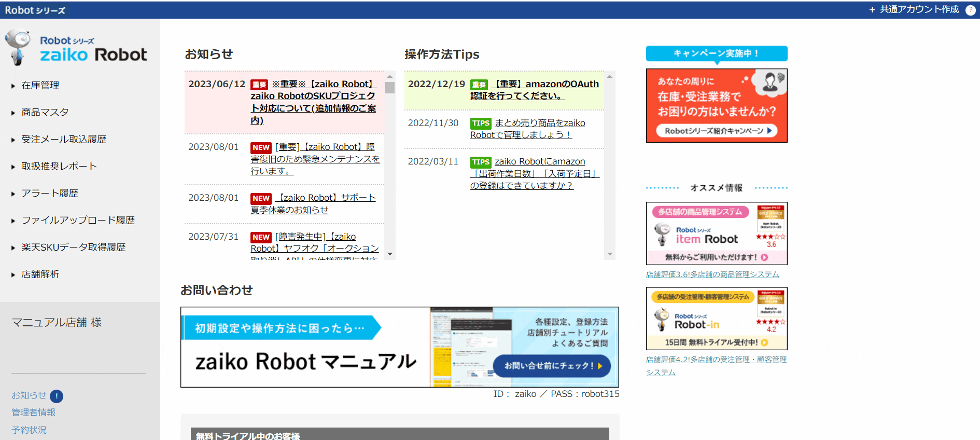Open the 障害復旧のため緊急メンテナンス notice
Viewport: 980px width, 440px height.
pyautogui.click(x=315, y=159)
